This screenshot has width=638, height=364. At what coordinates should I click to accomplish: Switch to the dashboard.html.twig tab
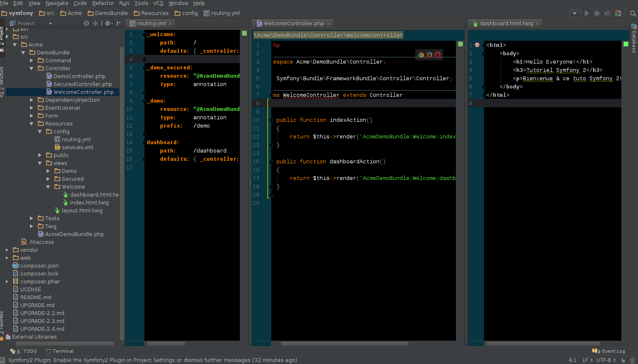point(506,24)
